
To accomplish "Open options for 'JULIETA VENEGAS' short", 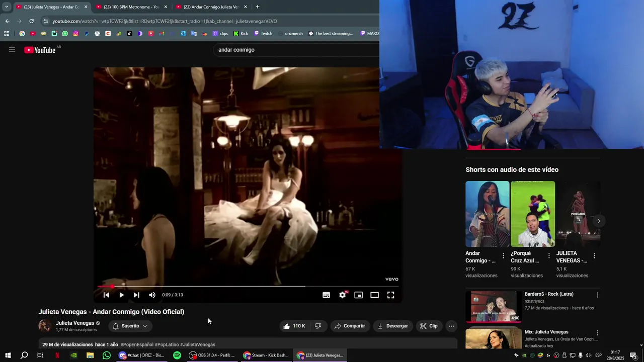I will (594, 256).
